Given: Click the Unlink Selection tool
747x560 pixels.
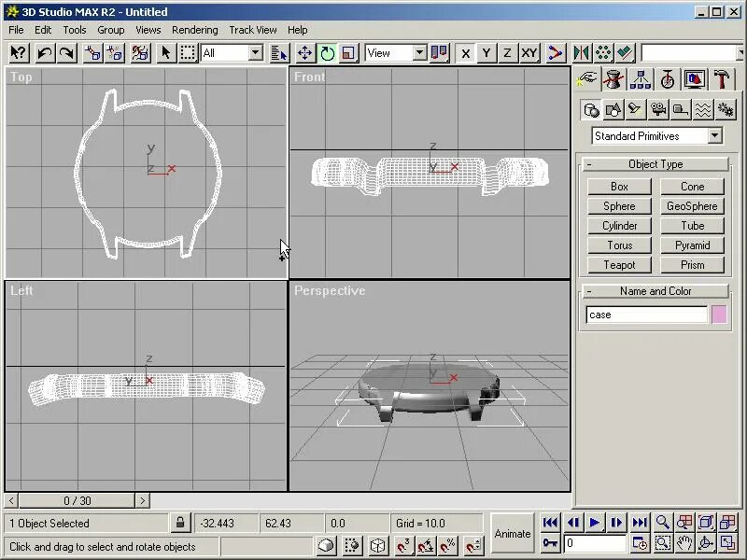Looking at the screenshot, I should (115, 53).
